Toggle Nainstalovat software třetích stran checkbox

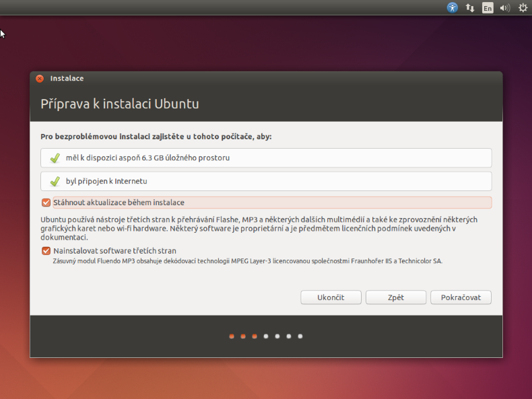point(46,251)
